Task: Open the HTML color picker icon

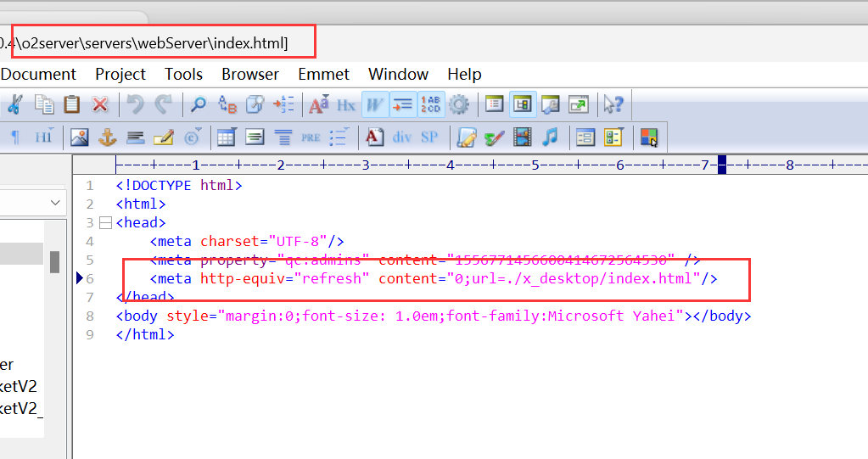Action: (x=649, y=137)
